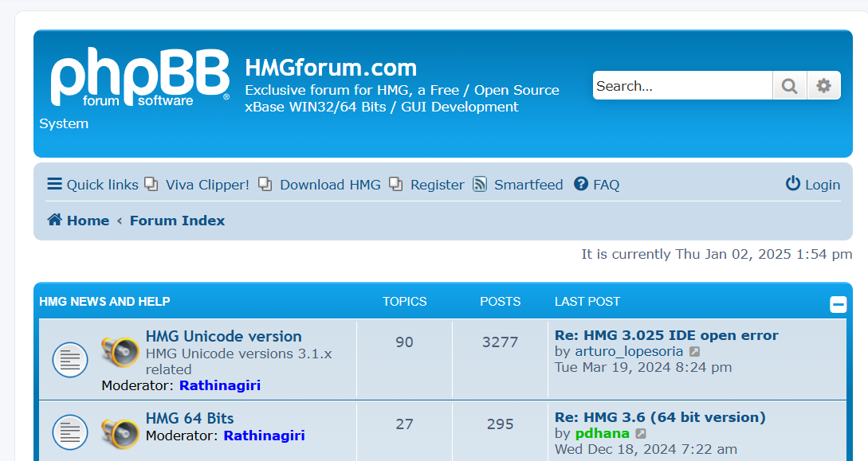Click the icon before Viva Clipper!
This screenshot has width=868, height=461.
pos(151,184)
